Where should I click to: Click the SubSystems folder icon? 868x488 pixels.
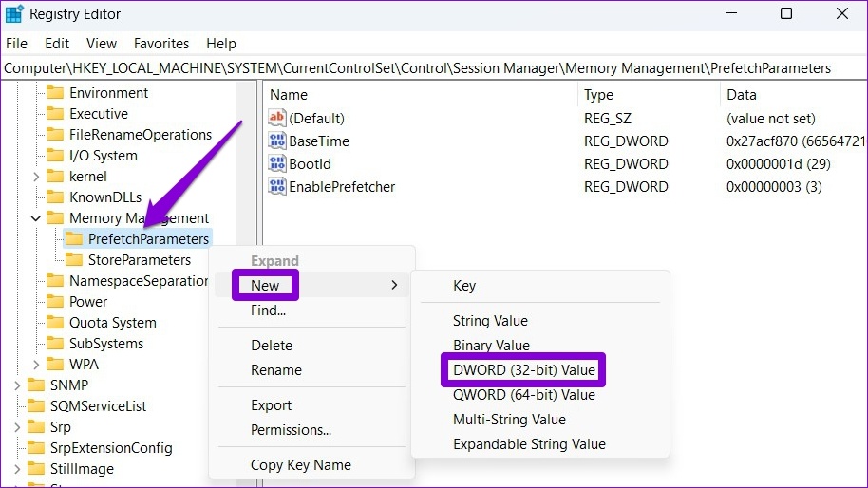tap(55, 344)
